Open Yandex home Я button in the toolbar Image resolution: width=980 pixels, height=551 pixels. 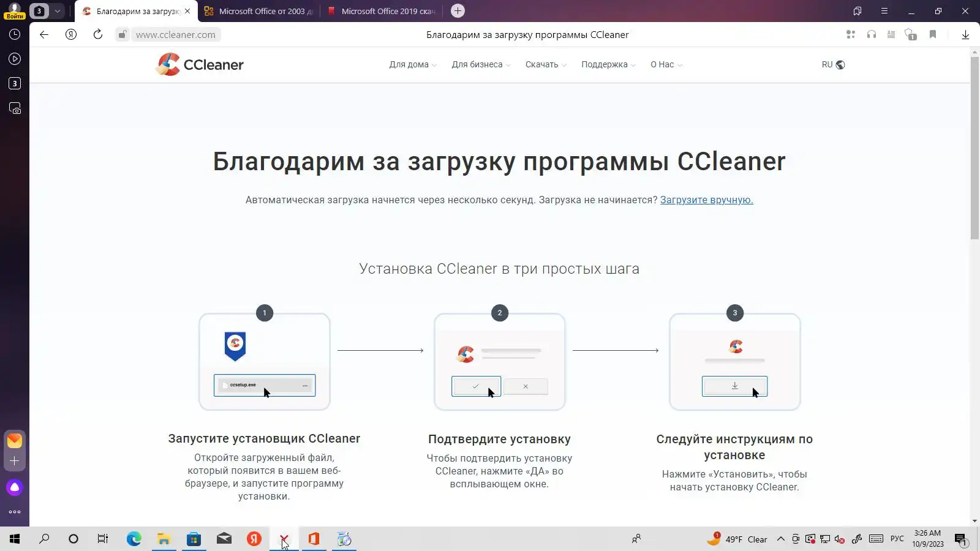(71, 34)
